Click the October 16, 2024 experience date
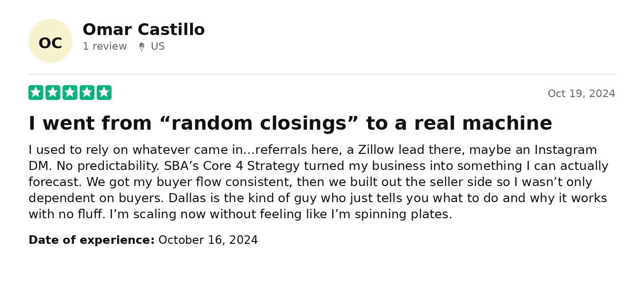Viewport: 644px width, 285px height. 208,240
